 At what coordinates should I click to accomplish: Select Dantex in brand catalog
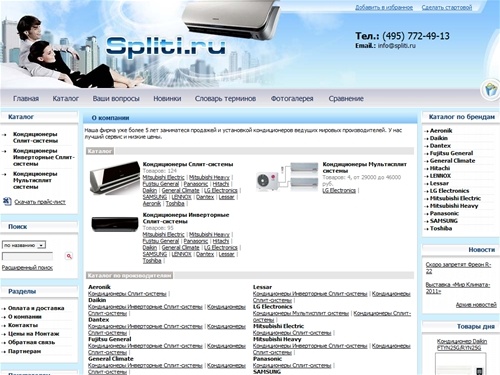(440, 146)
